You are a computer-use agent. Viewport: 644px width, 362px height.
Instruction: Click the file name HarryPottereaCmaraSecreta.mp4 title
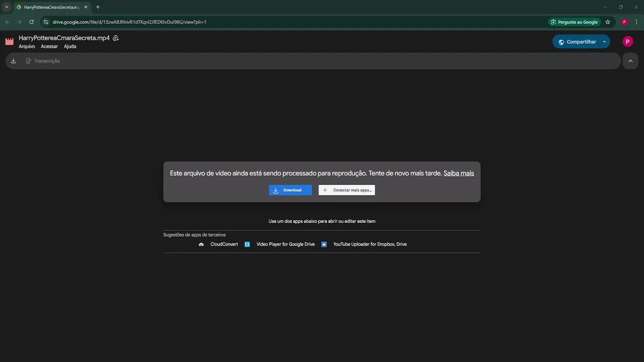[x=64, y=38]
